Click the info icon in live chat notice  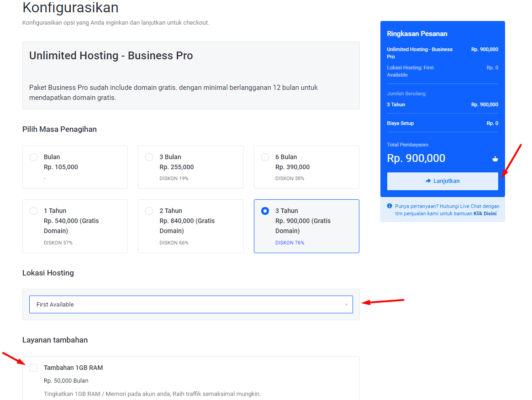(390, 206)
